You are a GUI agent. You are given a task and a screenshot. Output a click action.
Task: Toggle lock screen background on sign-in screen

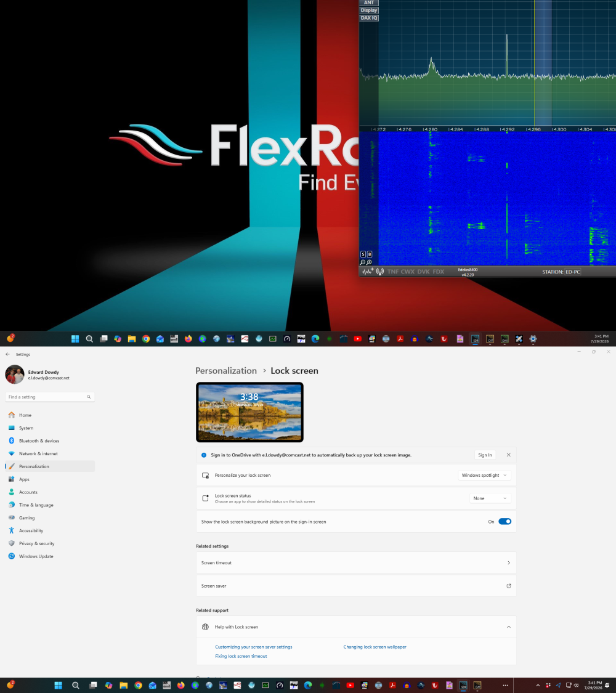coord(505,522)
